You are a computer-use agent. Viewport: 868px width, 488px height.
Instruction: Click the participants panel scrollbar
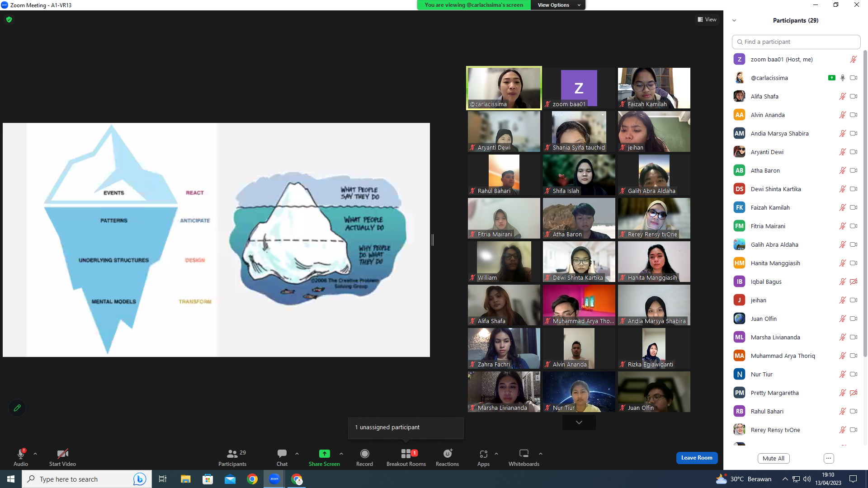point(865,203)
